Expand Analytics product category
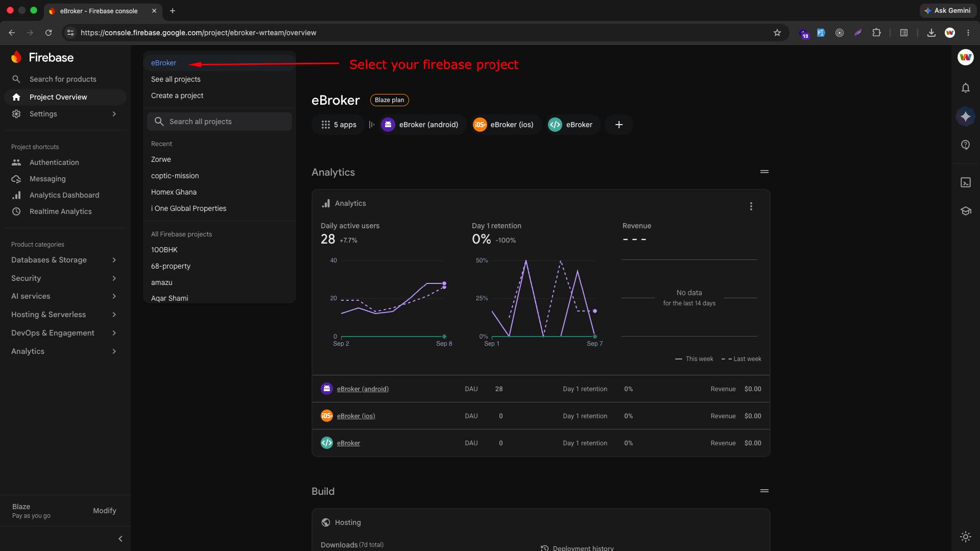980x551 pixels. pos(64,351)
